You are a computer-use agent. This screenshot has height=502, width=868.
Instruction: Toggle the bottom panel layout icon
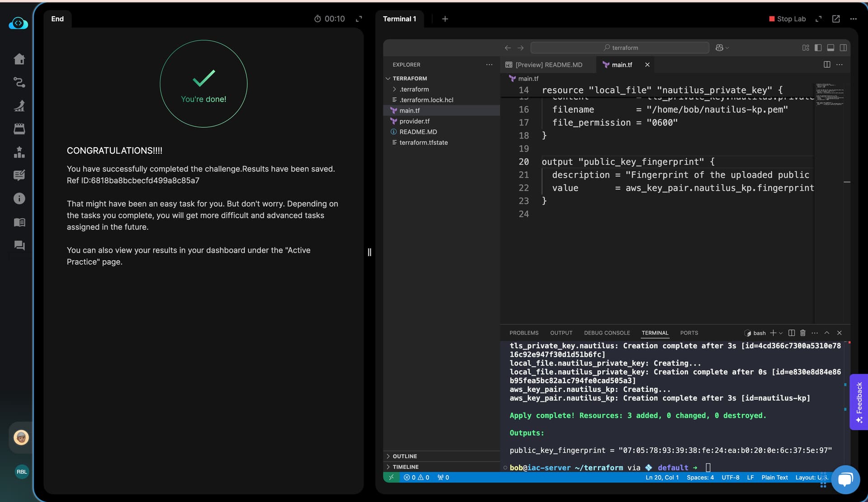click(830, 48)
